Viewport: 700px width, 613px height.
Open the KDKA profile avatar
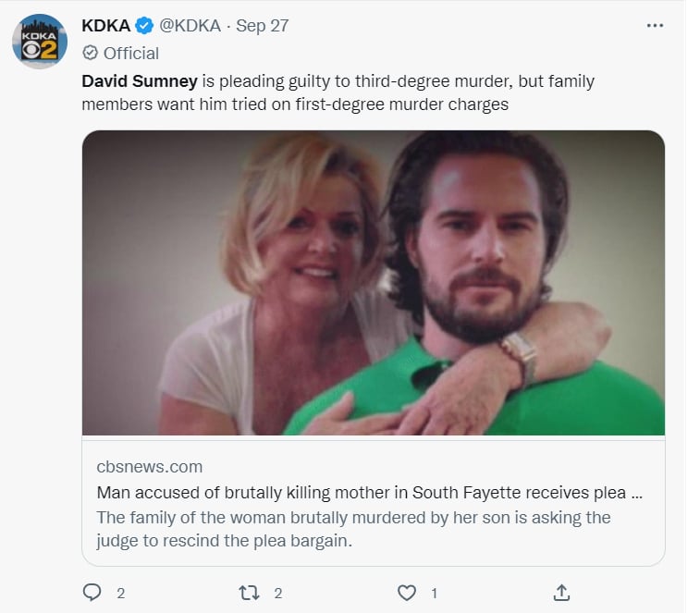pyautogui.click(x=40, y=42)
